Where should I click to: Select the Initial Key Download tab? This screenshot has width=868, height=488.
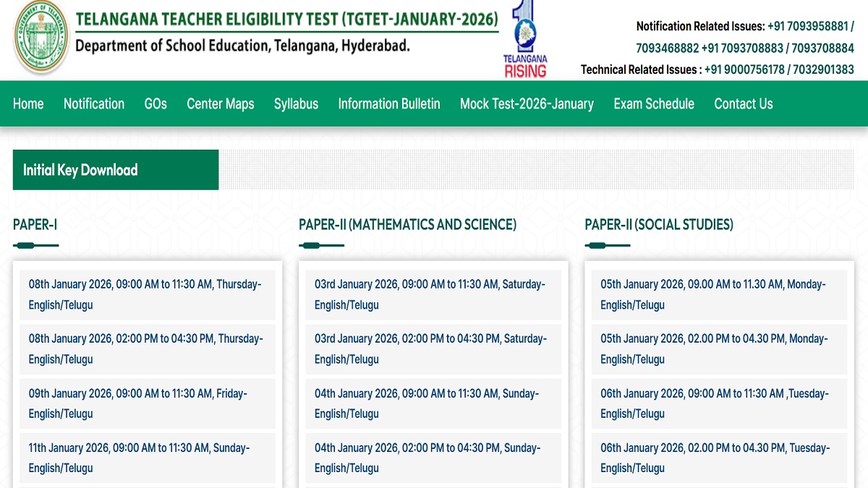[116, 169]
